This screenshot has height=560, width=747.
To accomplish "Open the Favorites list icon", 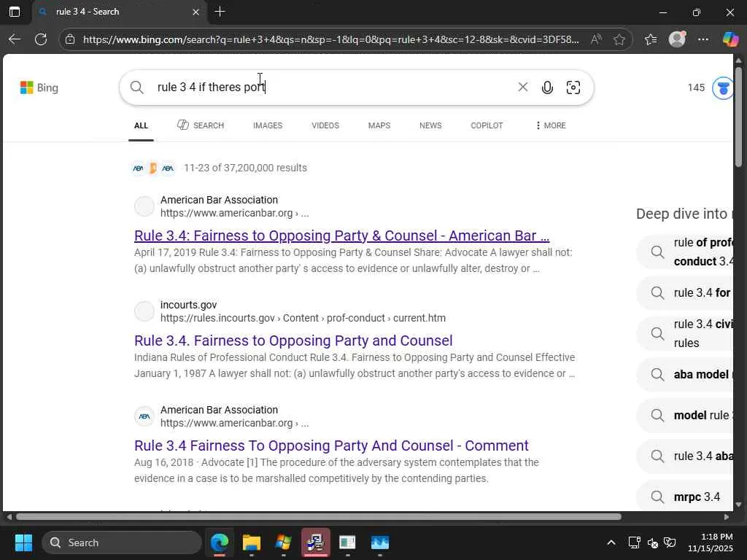I will 651,39.
